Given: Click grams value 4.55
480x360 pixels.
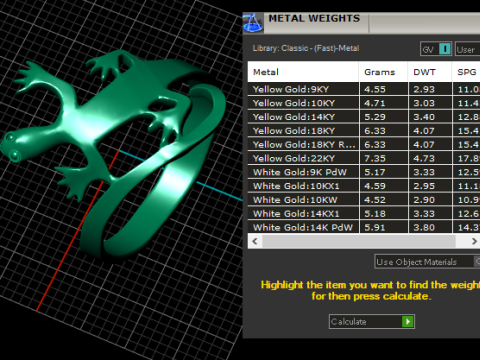Looking at the screenshot, I should 375,89.
